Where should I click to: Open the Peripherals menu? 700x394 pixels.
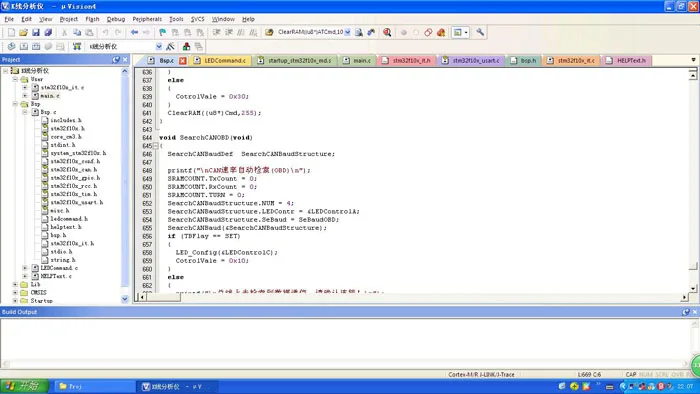pos(147,19)
